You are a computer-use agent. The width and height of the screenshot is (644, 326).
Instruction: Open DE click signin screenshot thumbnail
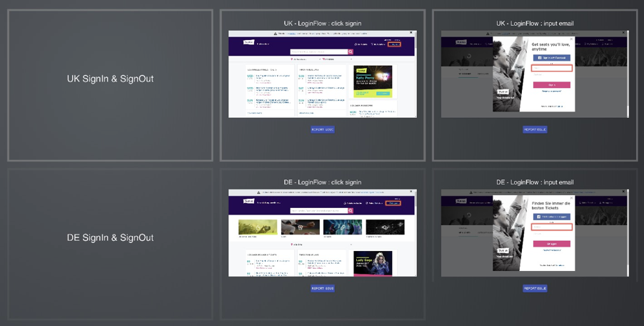click(322, 233)
